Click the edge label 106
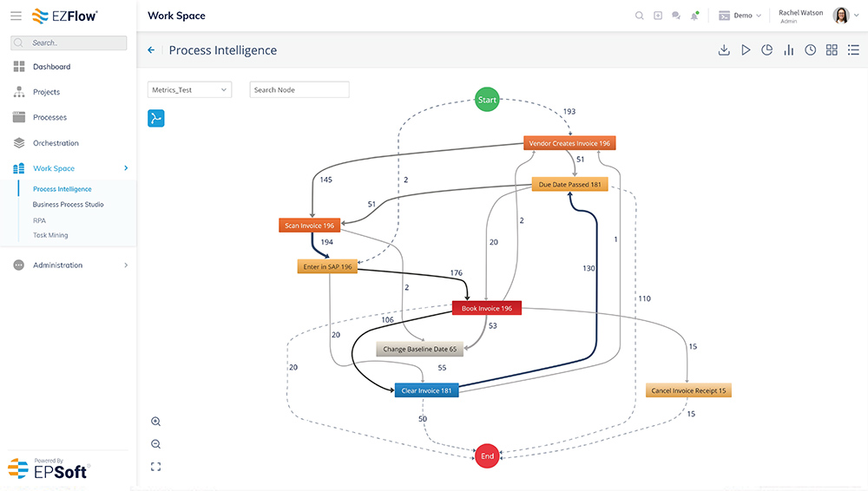Screen dimensions: 868x491 [387, 319]
